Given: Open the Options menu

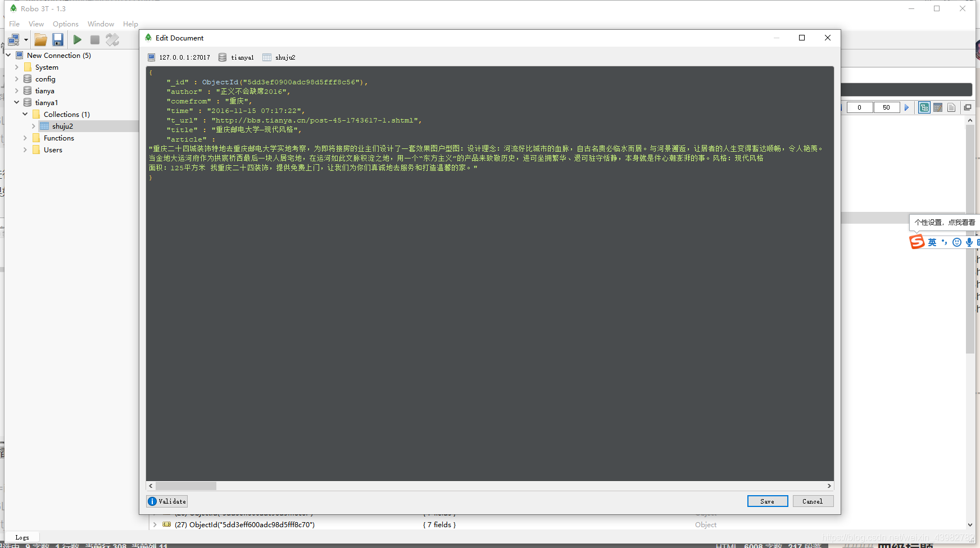Looking at the screenshot, I should [66, 24].
